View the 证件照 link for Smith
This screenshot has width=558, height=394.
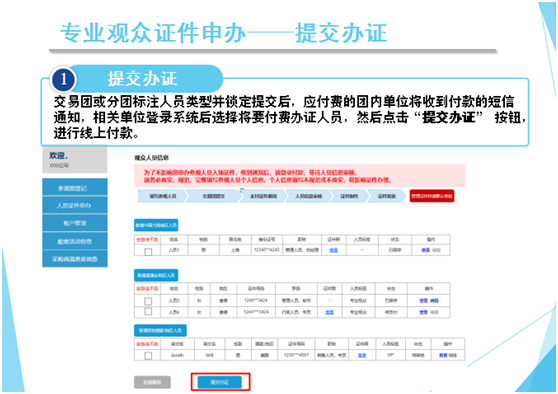[x=362, y=355]
